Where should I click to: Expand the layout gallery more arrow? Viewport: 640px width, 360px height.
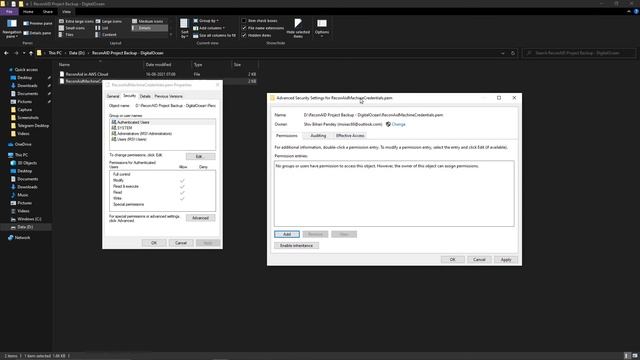click(171, 35)
